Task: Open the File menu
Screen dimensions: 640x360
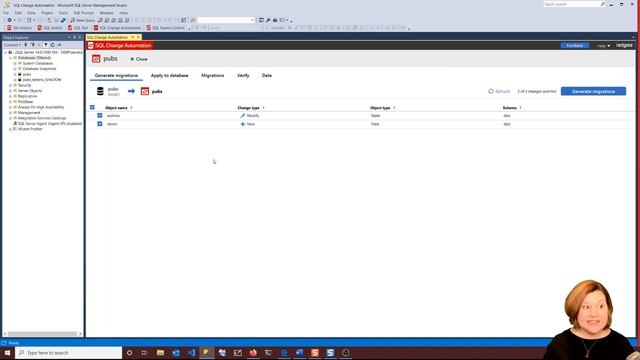Action: (6, 13)
